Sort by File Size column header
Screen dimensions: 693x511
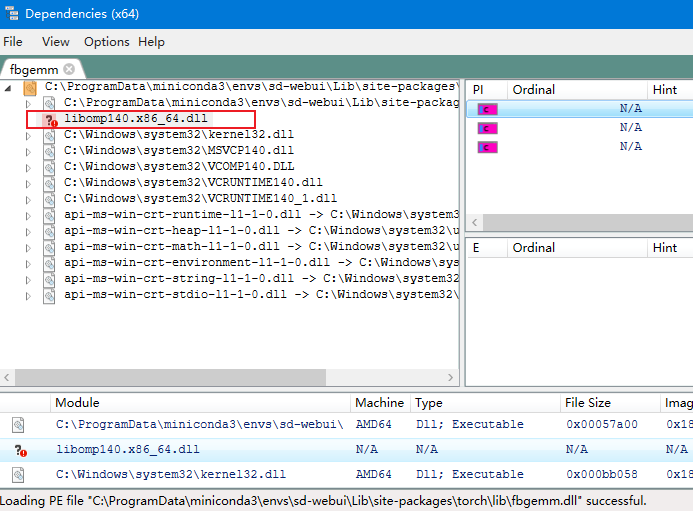click(588, 403)
